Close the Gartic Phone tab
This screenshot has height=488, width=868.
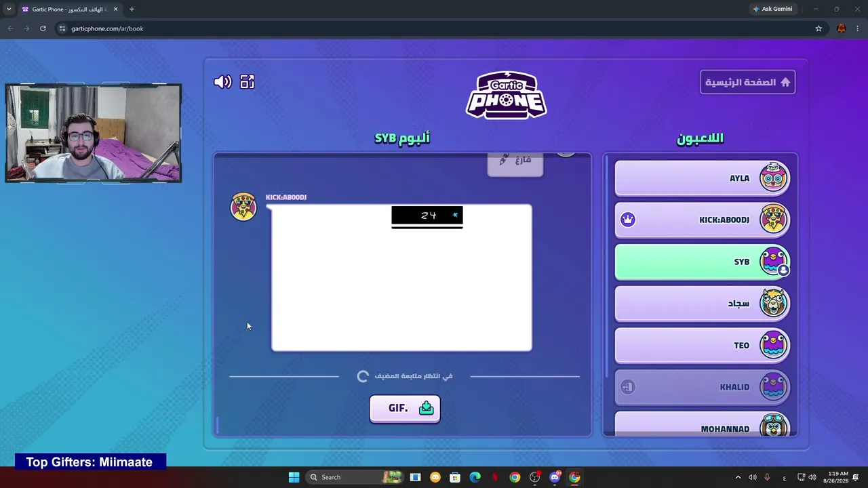click(115, 9)
